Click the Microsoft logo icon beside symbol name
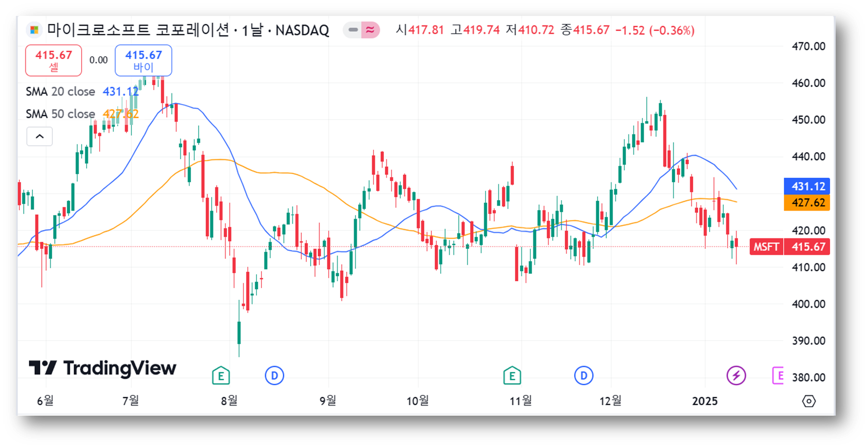Screen dimensions: 868x448 (x=34, y=30)
